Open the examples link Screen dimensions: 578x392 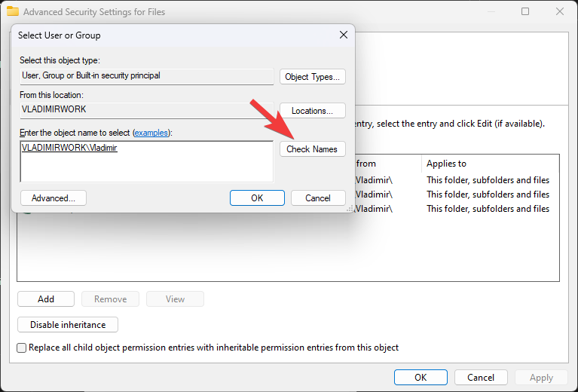(x=151, y=133)
